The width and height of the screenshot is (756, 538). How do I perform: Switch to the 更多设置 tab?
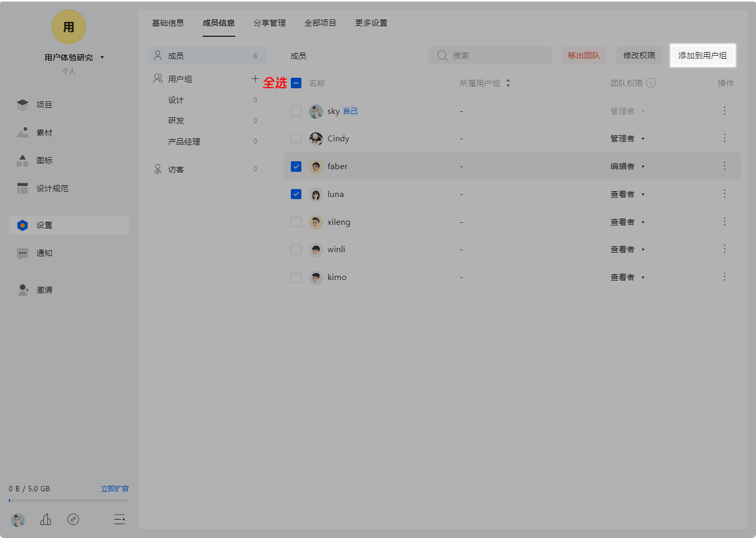[371, 23]
